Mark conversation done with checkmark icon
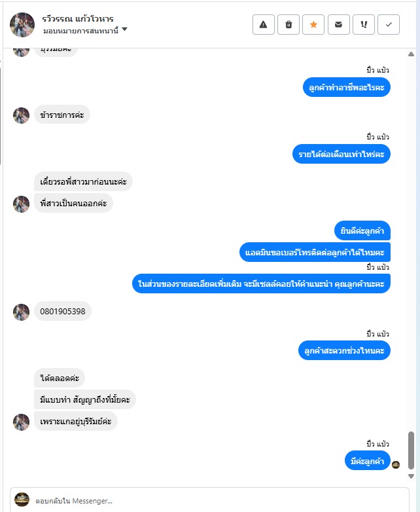This screenshot has width=420, height=512. (x=389, y=24)
